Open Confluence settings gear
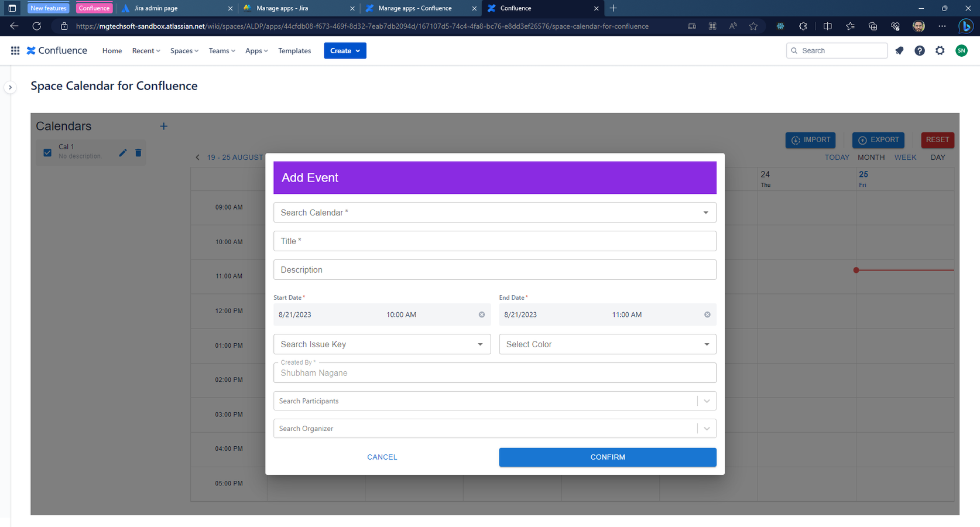980x527 pixels. [x=940, y=51]
